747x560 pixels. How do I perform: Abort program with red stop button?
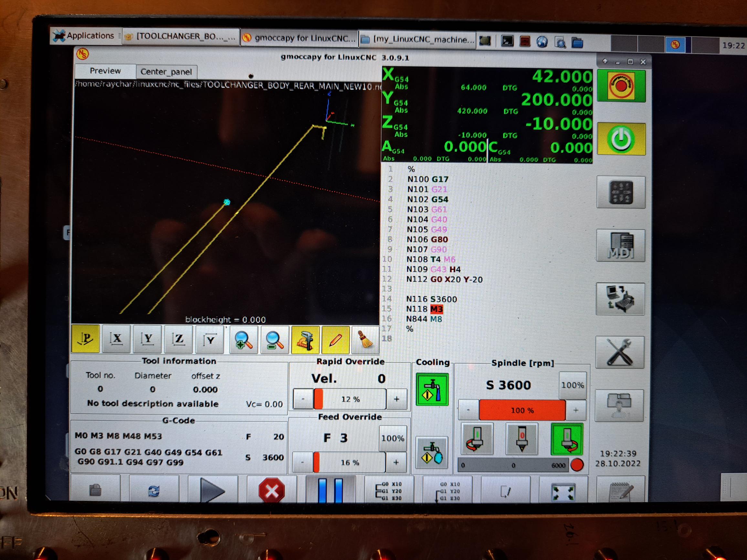coord(271,490)
